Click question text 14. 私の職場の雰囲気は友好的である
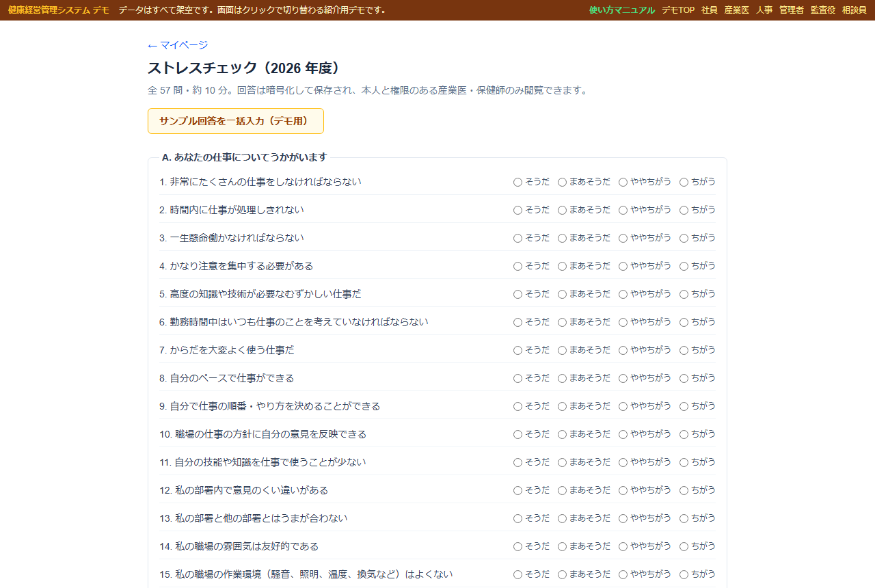 tap(239, 546)
